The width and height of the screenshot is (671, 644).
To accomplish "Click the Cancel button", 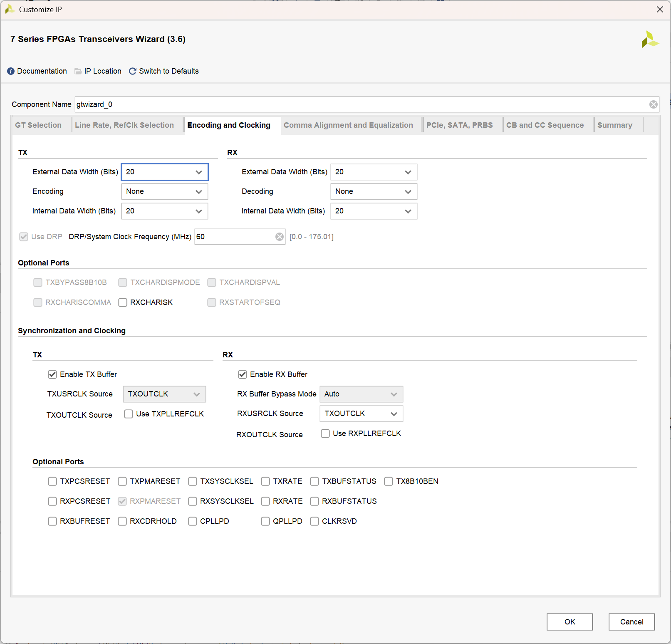I will (632, 622).
